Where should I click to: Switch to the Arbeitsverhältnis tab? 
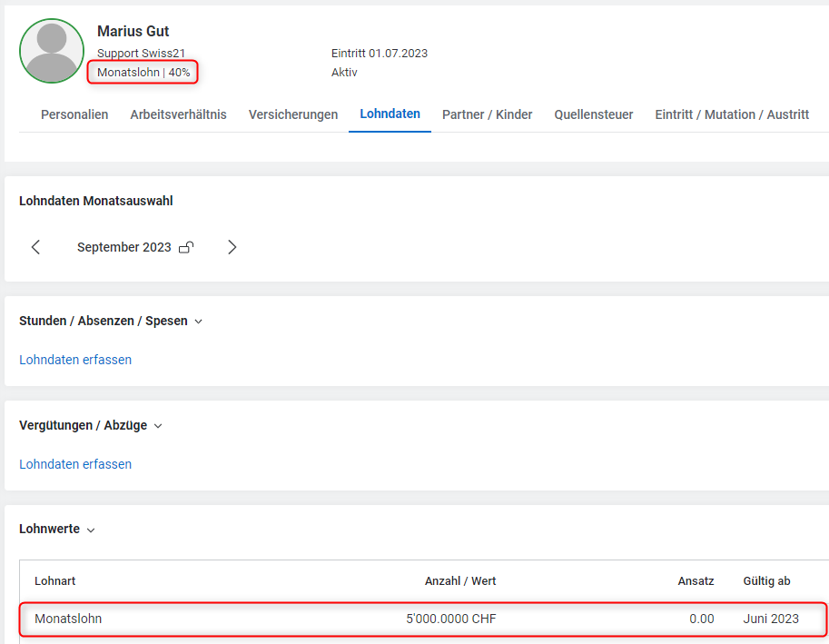click(x=178, y=114)
